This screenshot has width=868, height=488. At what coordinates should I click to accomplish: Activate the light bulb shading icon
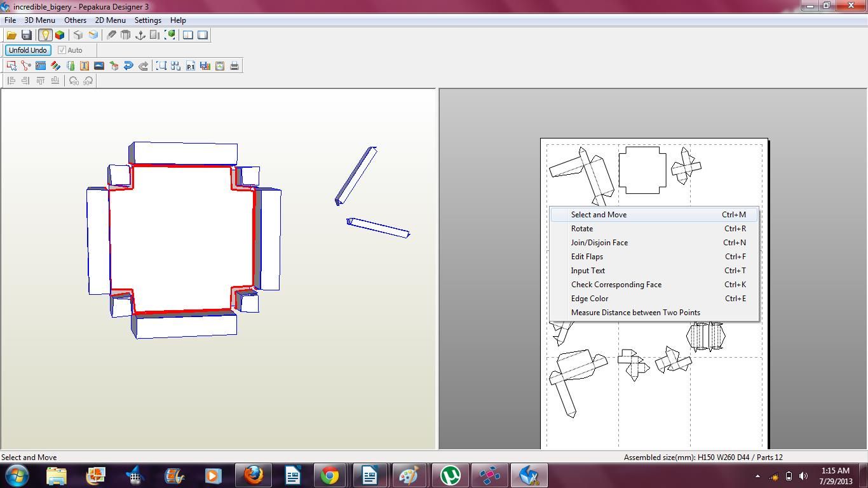44,35
